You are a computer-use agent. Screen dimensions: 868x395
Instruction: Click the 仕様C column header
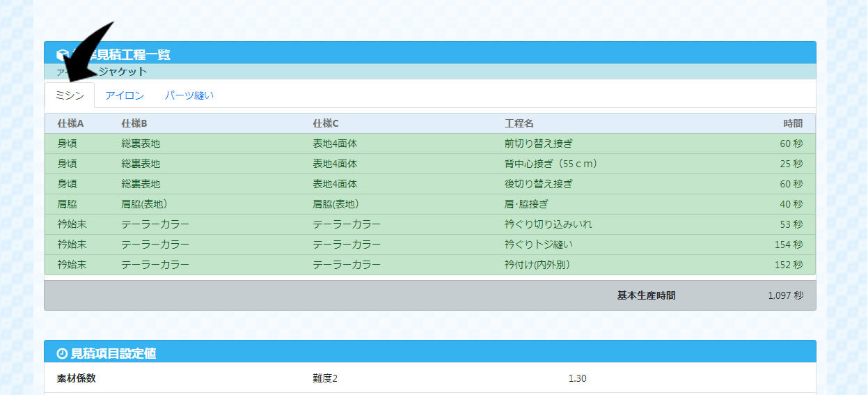(x=326, y=123)
